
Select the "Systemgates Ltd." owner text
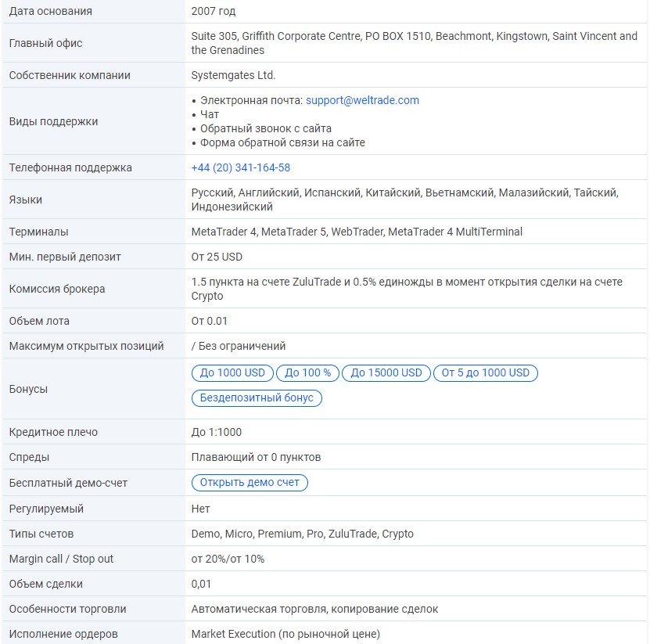tap(233, 75)
